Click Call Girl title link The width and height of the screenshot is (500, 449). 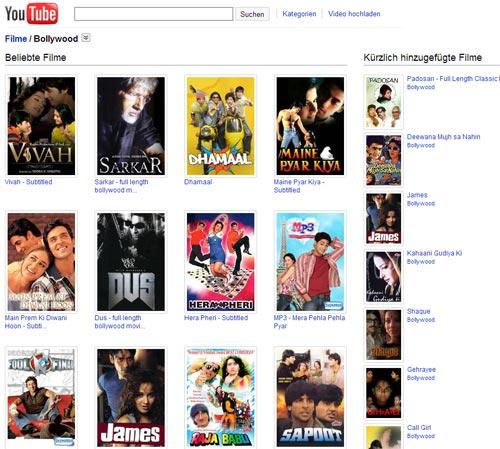point(419,428)
